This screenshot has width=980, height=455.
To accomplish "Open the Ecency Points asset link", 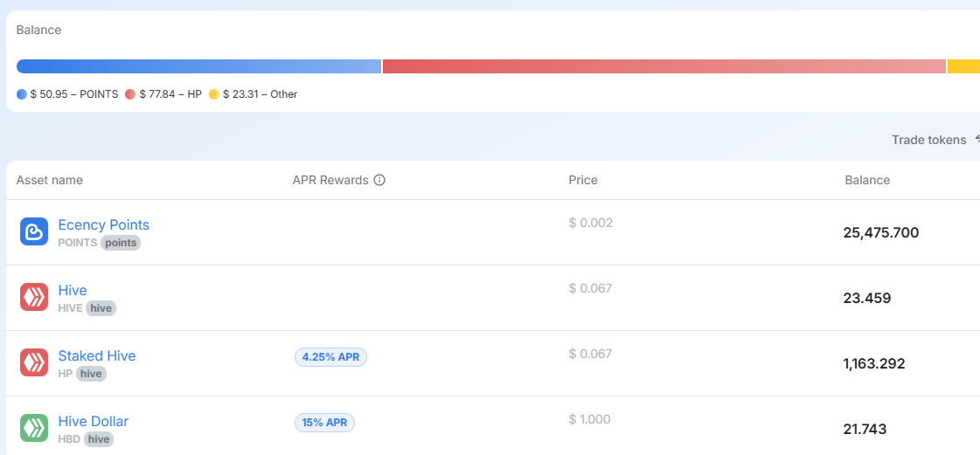I will [x=103, y=224].
